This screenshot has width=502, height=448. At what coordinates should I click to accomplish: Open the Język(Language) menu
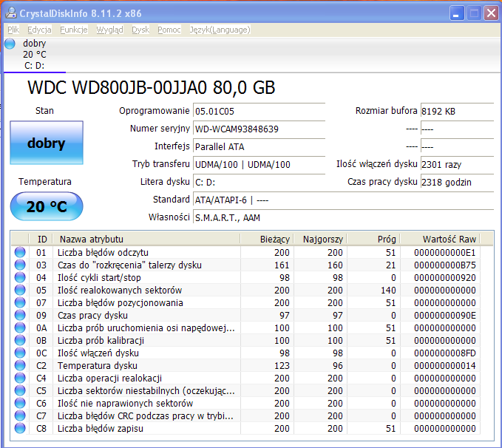click(x=220, y=30)
